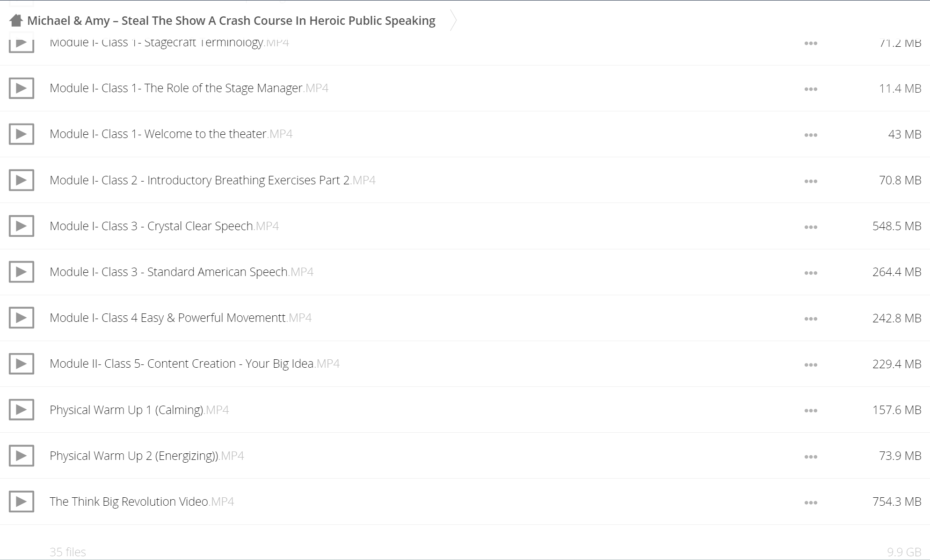Click play icon for Welcome to the theater
Screen dimensions: 930x560
(22, 134)
